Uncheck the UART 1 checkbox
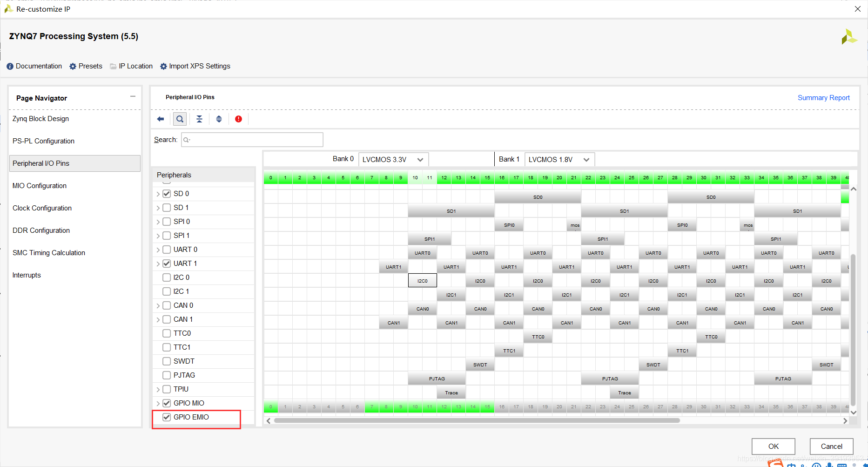The height and width of the screenshot is (467, 868). pos(167,264)
